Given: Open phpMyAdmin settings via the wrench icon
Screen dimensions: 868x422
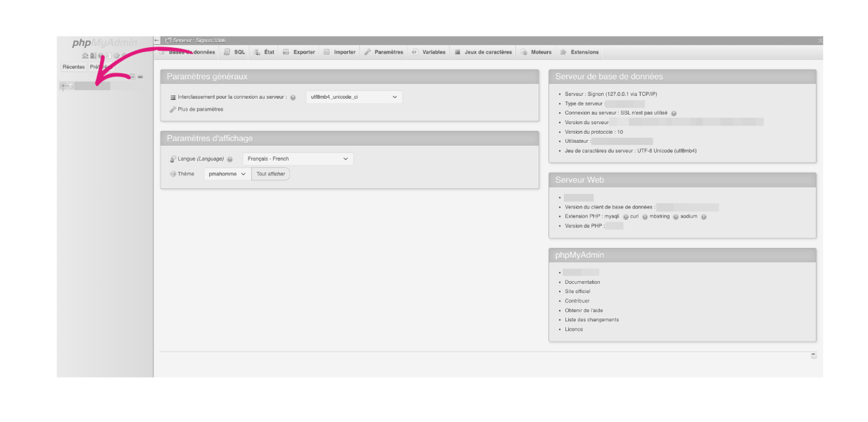Looking at the screenshot, I should (x=116, y=56).
